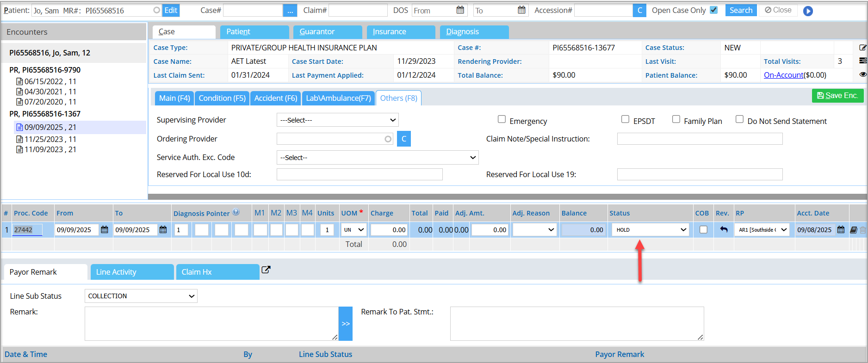Click the book icon in the procedure row
Image resolution: width=868 pixels, height=363 pixels.
click(x=854, y=230)
